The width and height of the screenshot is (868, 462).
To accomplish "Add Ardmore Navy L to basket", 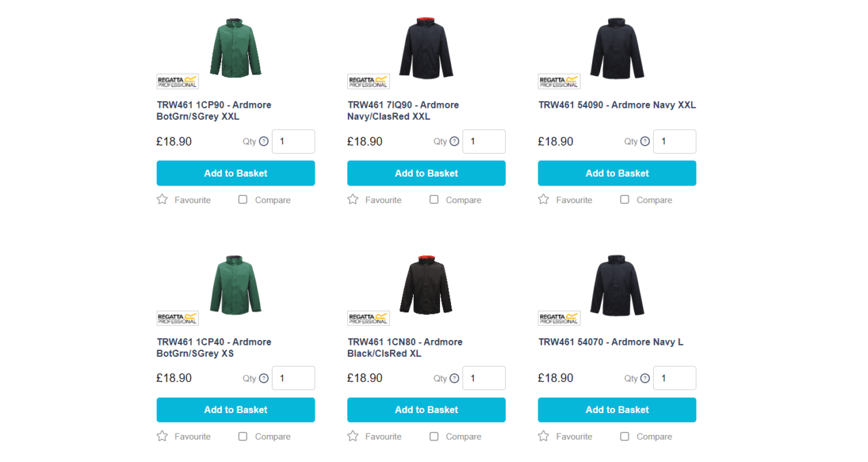I will tap(616, 410).
